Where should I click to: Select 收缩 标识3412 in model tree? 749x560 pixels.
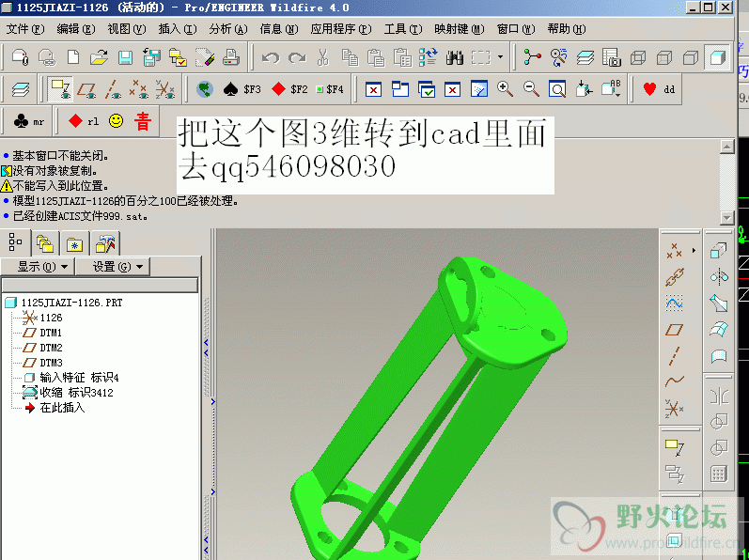click(x=68, y=393)
